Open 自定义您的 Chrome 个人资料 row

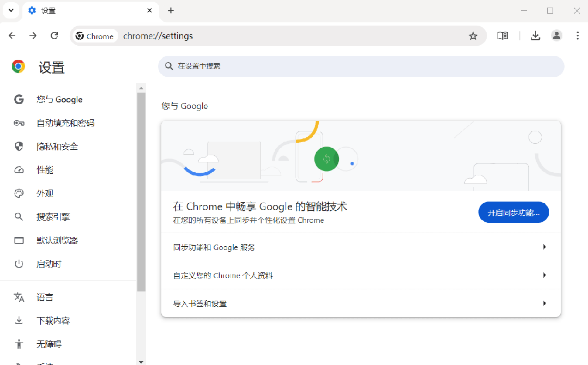(361, 275)
